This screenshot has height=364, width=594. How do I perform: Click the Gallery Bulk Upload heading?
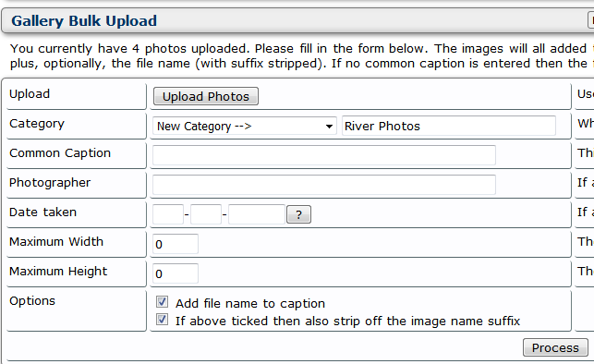coord(84,21)
